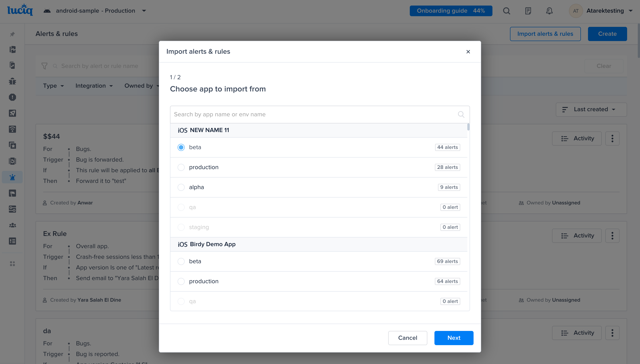Screen dimensions: 640x364
Task: Click the notifications bell icon
Action: point(549,11)
